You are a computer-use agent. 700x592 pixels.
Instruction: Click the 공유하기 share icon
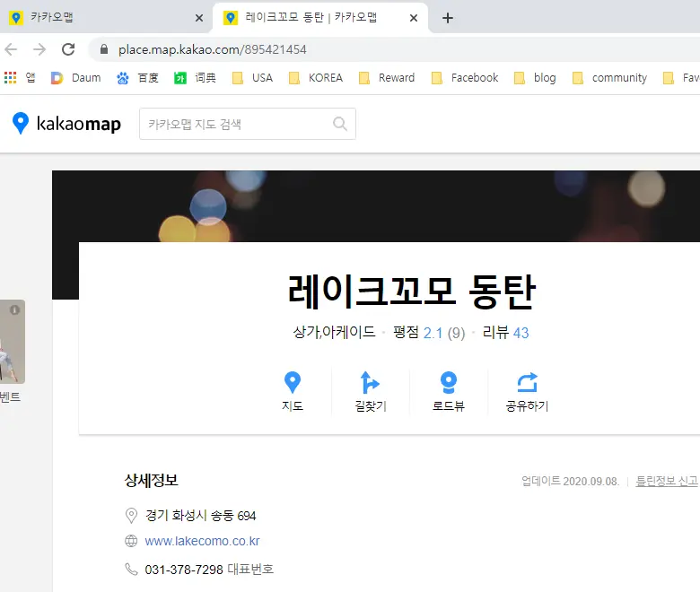527,383
